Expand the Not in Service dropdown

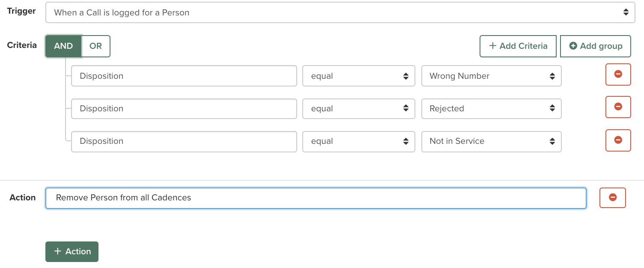tap(491, 141)
